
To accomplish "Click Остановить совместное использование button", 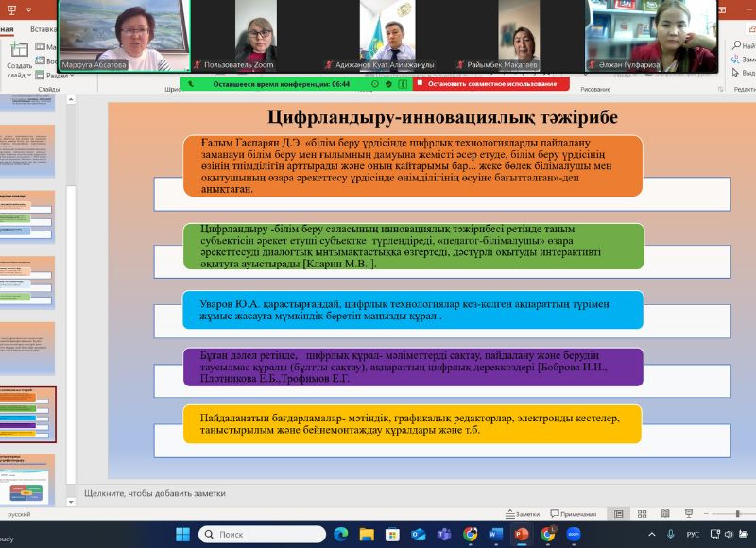I will [x=490, y=83].
